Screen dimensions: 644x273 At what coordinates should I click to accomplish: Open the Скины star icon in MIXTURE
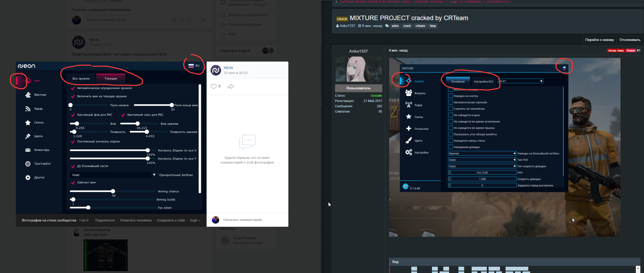(x=409, y=117)
